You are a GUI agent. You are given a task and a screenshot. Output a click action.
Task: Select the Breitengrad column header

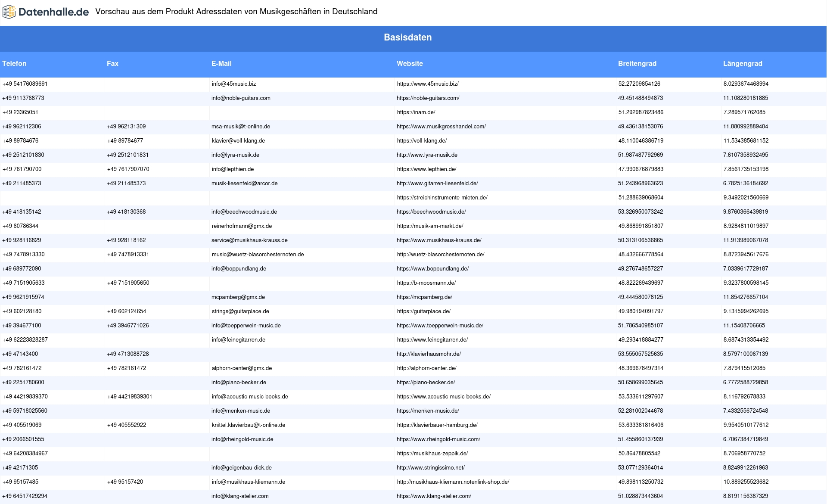click(637, 63)
